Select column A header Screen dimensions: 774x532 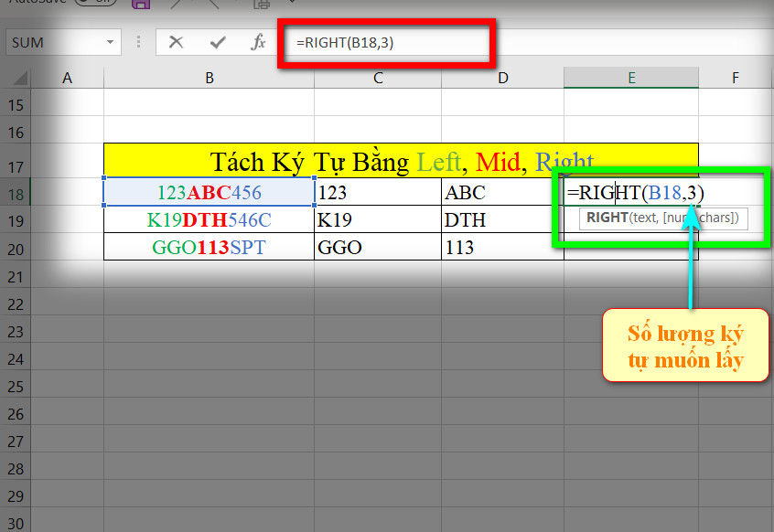(67, 78)
